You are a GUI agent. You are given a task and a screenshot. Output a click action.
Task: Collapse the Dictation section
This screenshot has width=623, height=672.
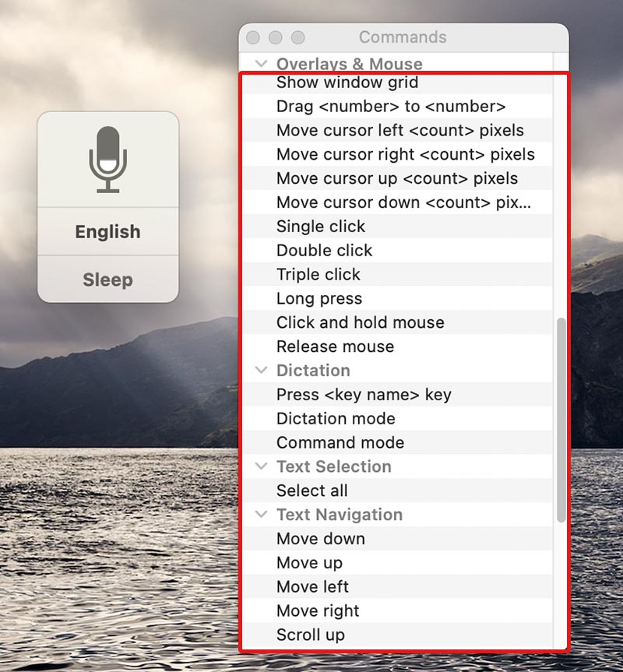(261, 371)
